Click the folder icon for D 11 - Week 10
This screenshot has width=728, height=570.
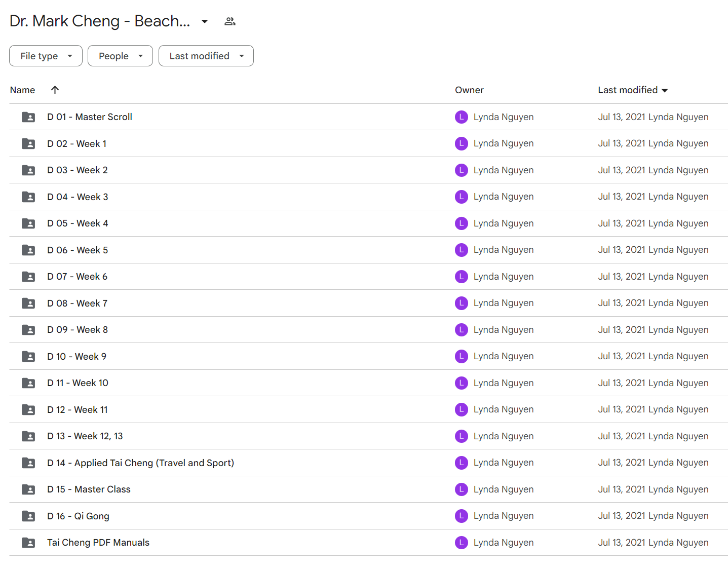[x=28, y=383]
